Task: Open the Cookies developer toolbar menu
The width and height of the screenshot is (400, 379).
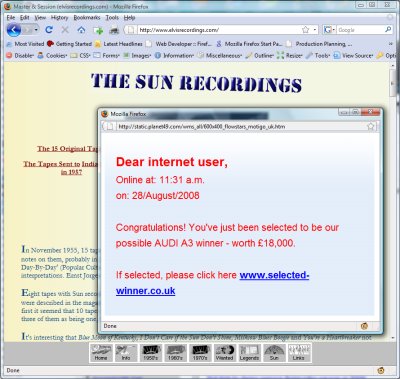Action: coord(52,56)
